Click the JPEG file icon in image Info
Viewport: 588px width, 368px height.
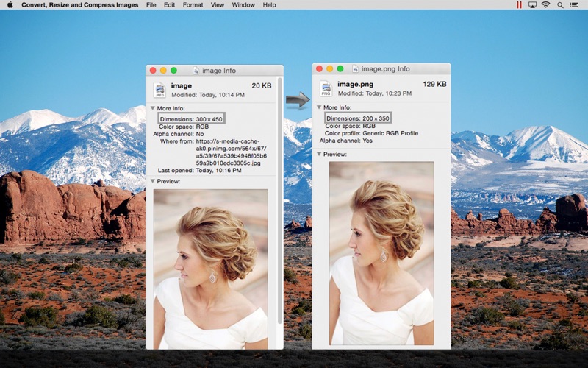tap(159, 90)
